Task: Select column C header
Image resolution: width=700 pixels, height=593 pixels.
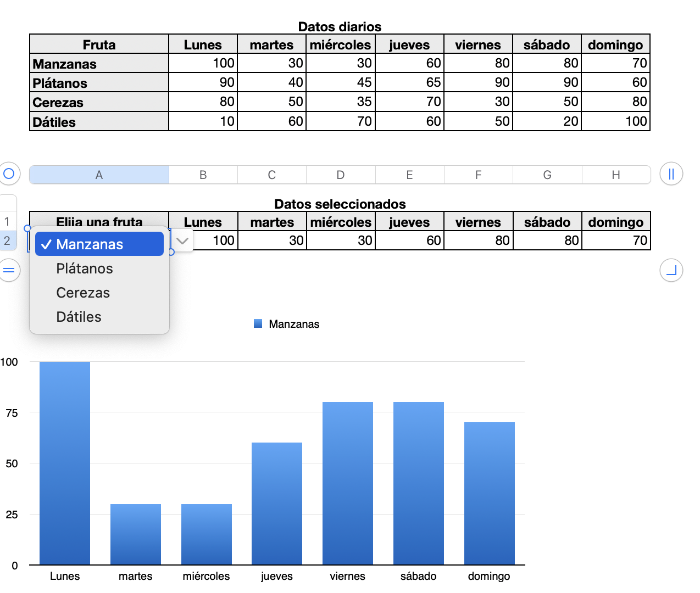Action: (272, 175)
